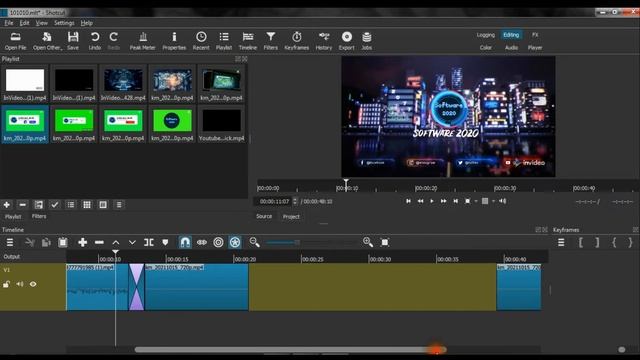
Task: Open the Keyframes panel menu
Action: tap(561, 242)
